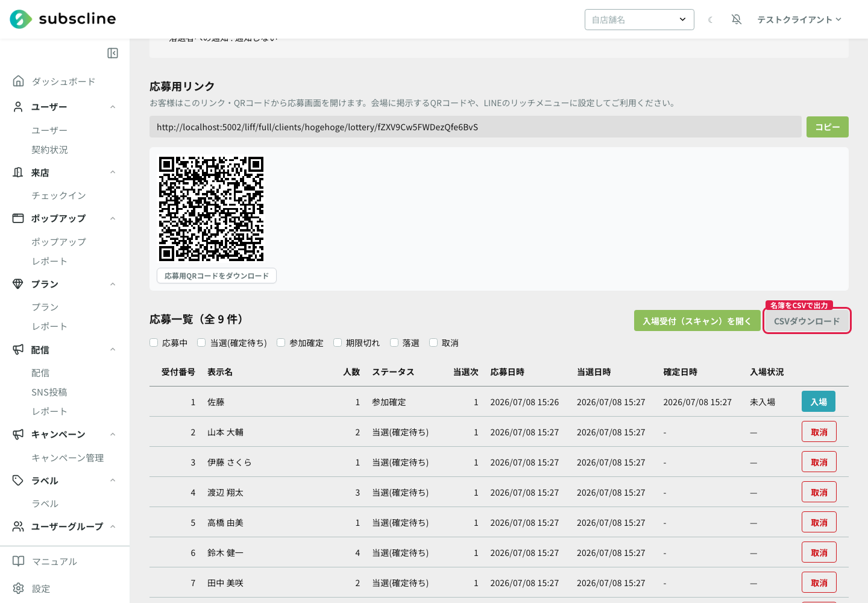Click the 来店 building icon
868x603 pixels.
[19, 172]
